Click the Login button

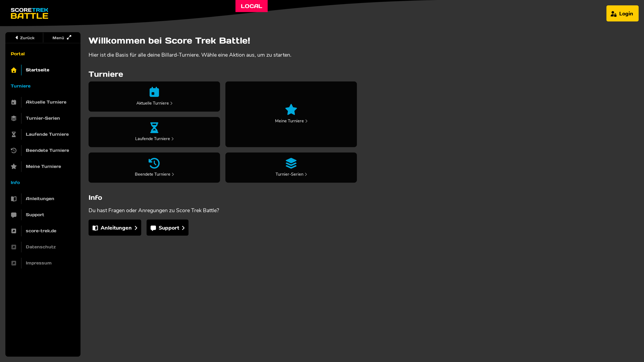click(622, 13)
